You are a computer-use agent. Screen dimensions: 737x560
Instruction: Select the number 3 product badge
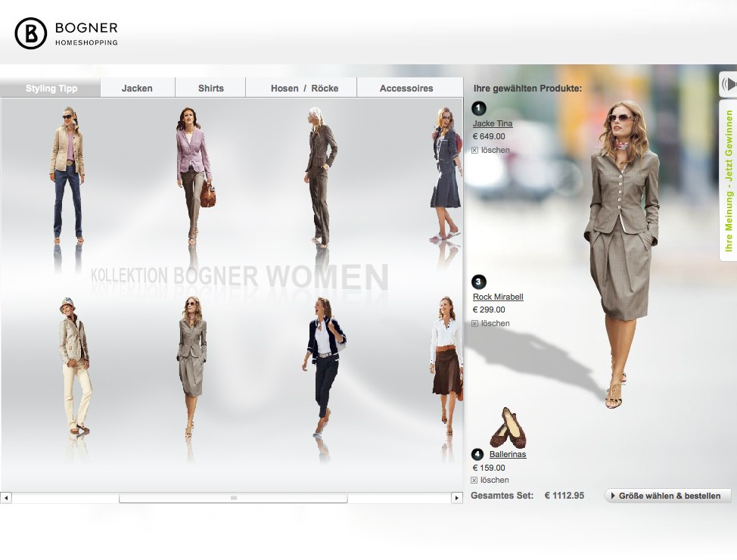478,282
